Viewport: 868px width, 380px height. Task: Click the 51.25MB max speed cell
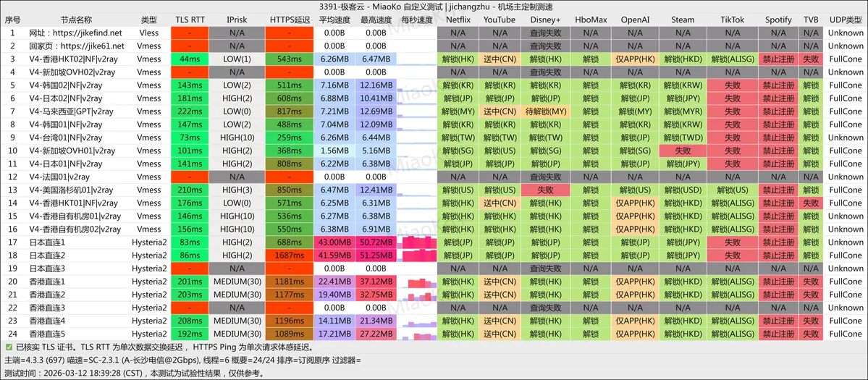(x=376, y=256)
